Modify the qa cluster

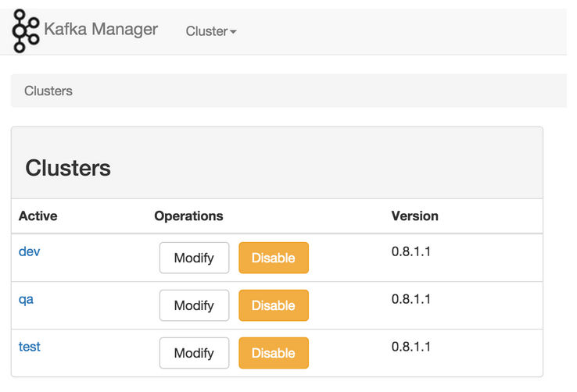click(x=195, y=305)
